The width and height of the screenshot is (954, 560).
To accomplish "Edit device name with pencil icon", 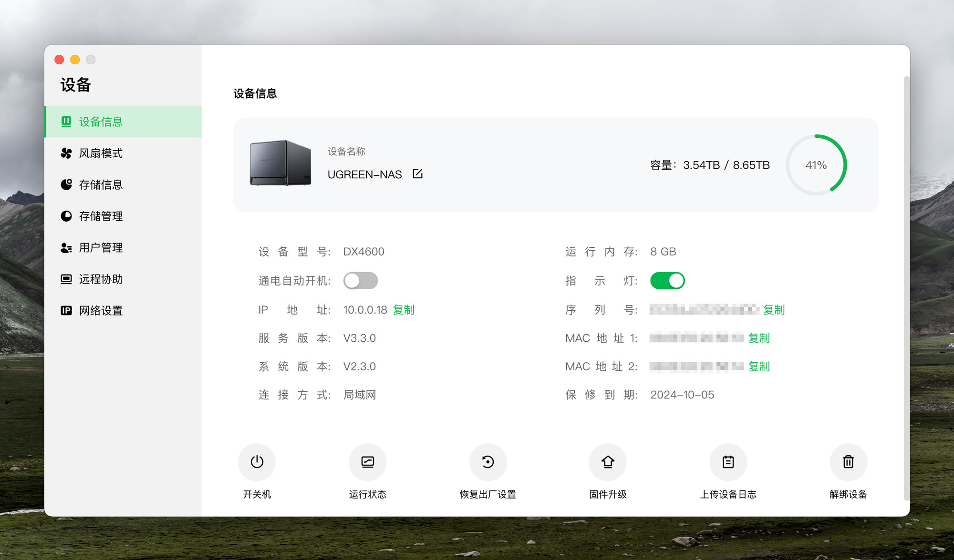I will [x=417, y=174].
